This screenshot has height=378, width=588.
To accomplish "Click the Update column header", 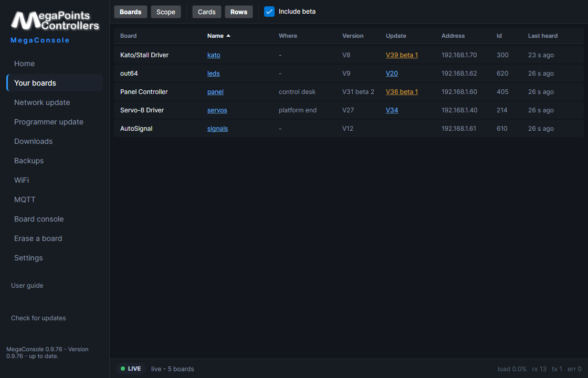I will point(396,36).
